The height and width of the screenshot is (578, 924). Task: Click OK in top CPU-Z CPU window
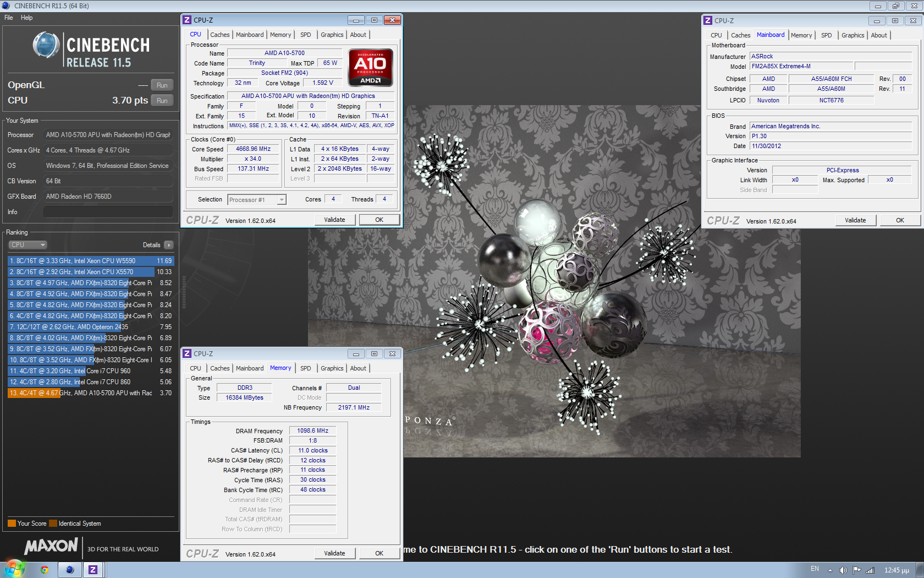[x=380, y=220]
